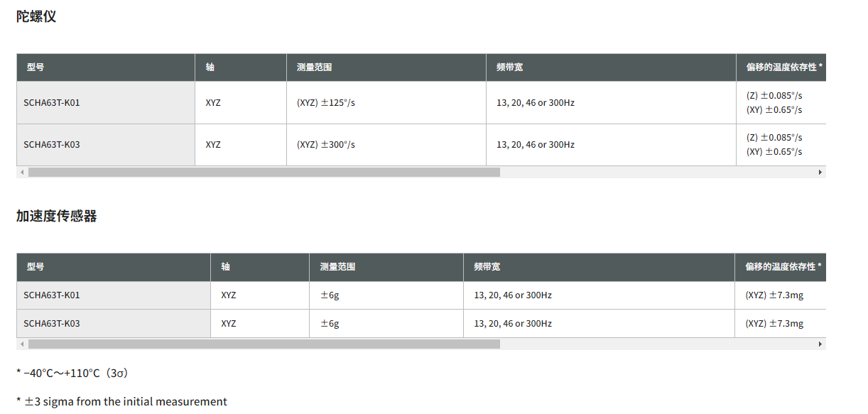Click 偏移的温度依存性 header in the gyroscope table

tap(781, 67)
